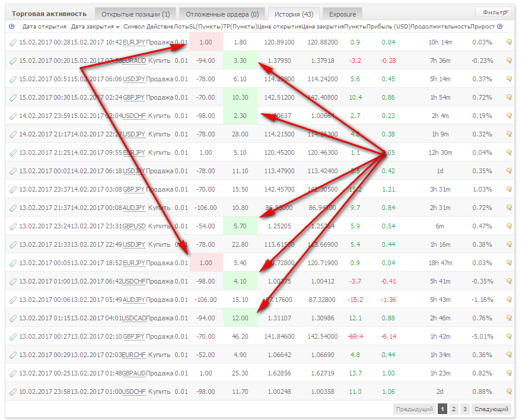Open the comment bubble of the -0.23% growth row

pos(509,61)
